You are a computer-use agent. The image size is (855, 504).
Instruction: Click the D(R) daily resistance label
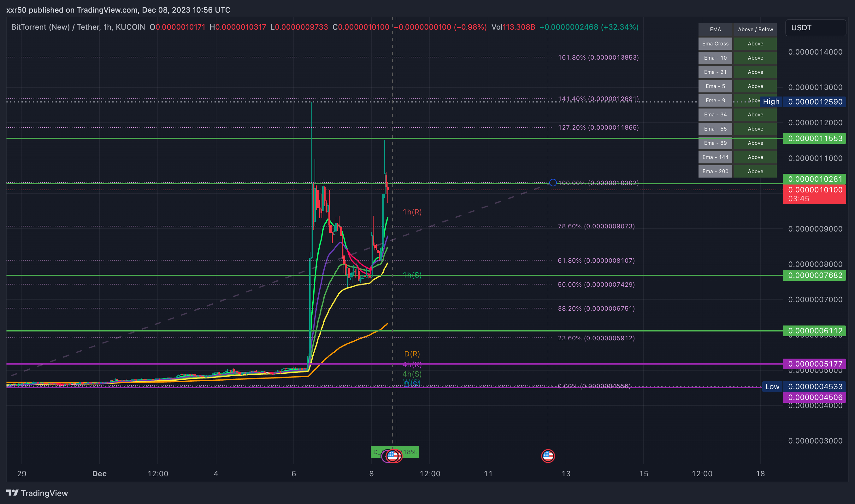coord(412,354)
